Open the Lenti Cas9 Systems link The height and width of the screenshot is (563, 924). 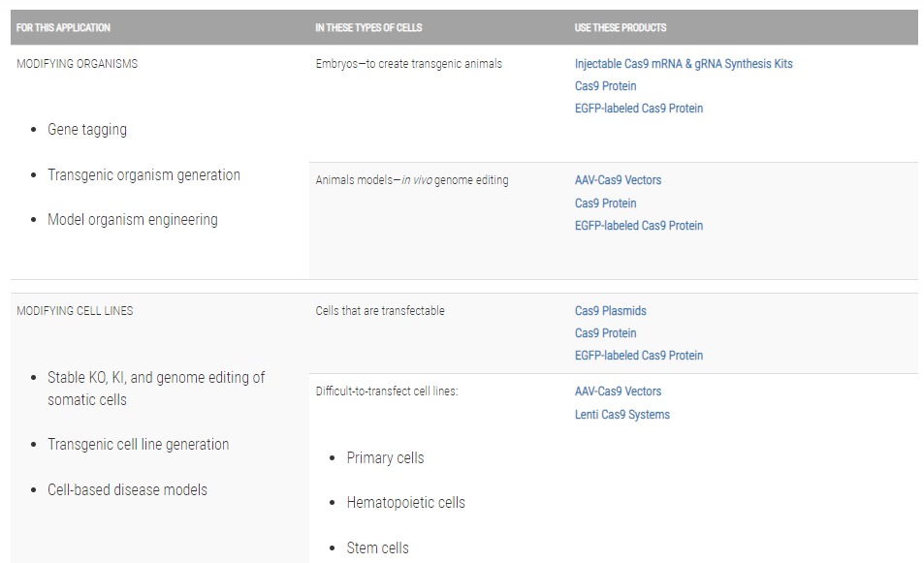pos(621,415)
